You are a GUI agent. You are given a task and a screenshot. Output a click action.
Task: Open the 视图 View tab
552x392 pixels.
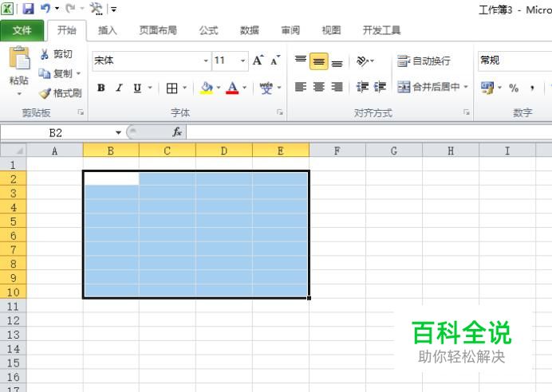coord(331,30)
